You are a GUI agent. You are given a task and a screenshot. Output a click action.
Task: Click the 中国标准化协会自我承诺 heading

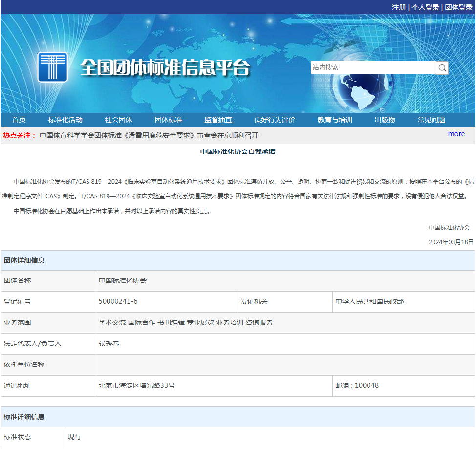[x=238, y=151]
